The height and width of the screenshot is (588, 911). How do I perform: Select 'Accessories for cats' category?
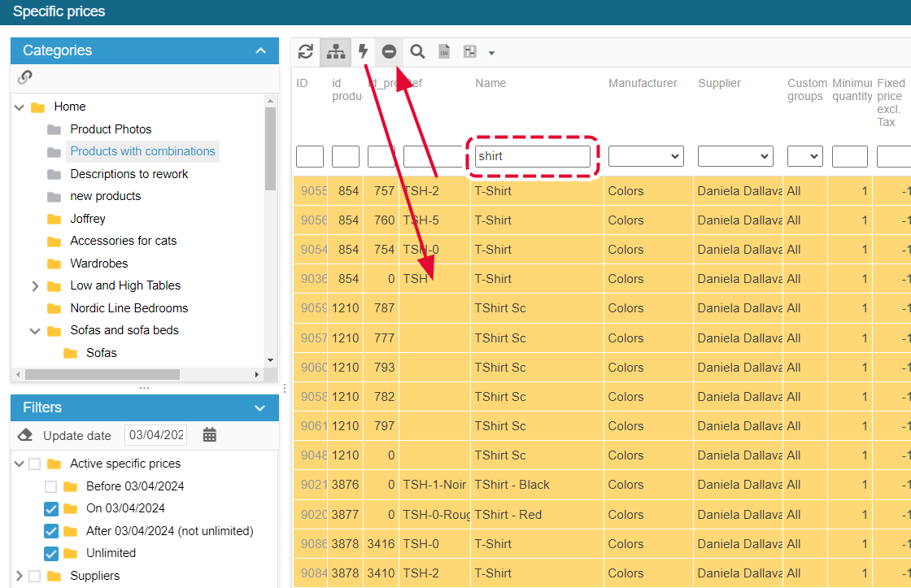coord(123,241)
